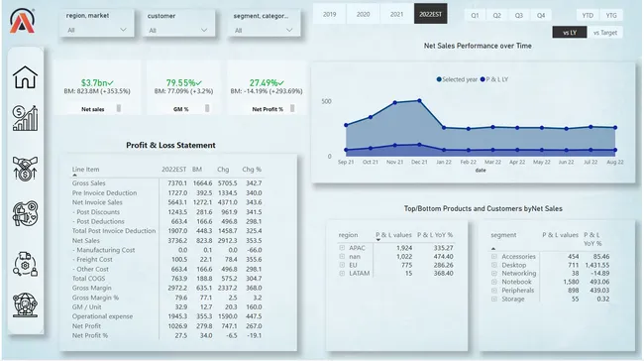
Task: Filter by quarter Q2
Action: [x=497, y=15]
